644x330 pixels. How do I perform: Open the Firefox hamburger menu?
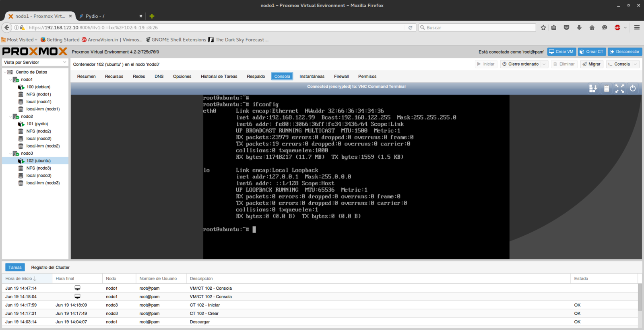click(637, 27)
